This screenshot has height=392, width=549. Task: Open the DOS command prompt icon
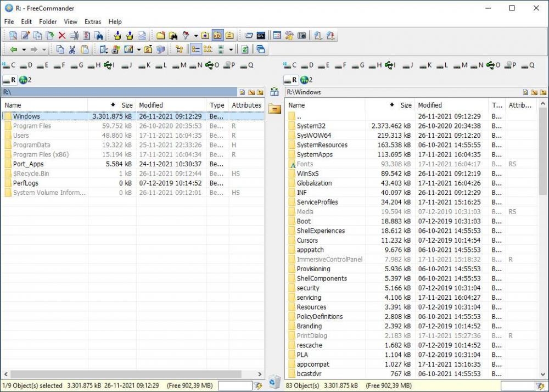(x=261, y=36)
